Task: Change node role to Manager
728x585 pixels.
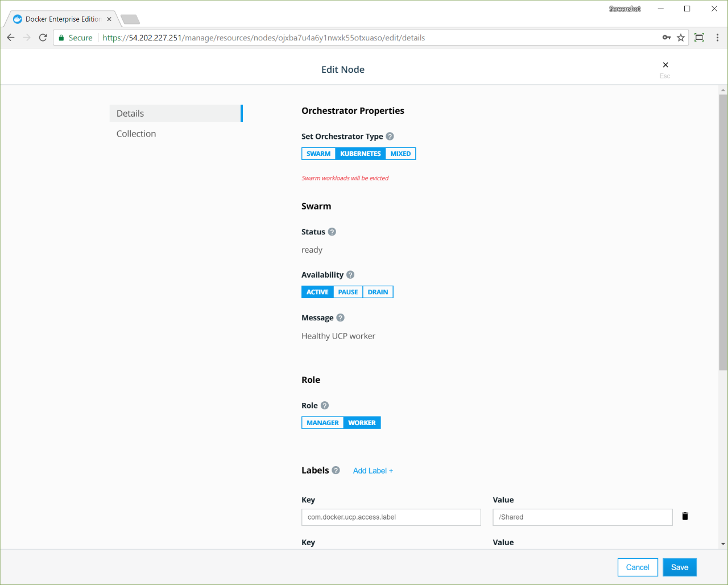Action: [x=322, y=423]
